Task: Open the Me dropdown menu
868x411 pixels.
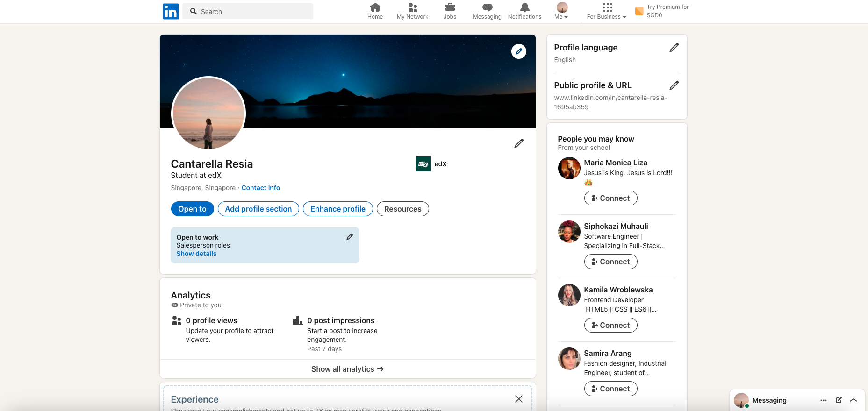Action: [x=561, y=11]
